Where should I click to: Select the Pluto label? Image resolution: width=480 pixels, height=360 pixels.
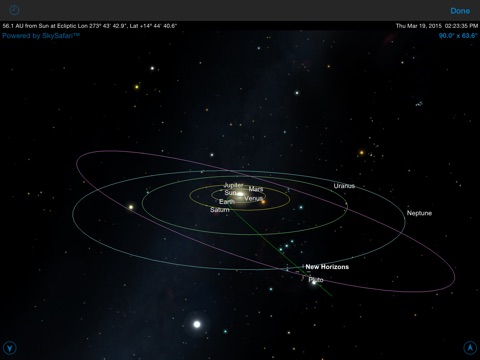(x=316, y=280)
